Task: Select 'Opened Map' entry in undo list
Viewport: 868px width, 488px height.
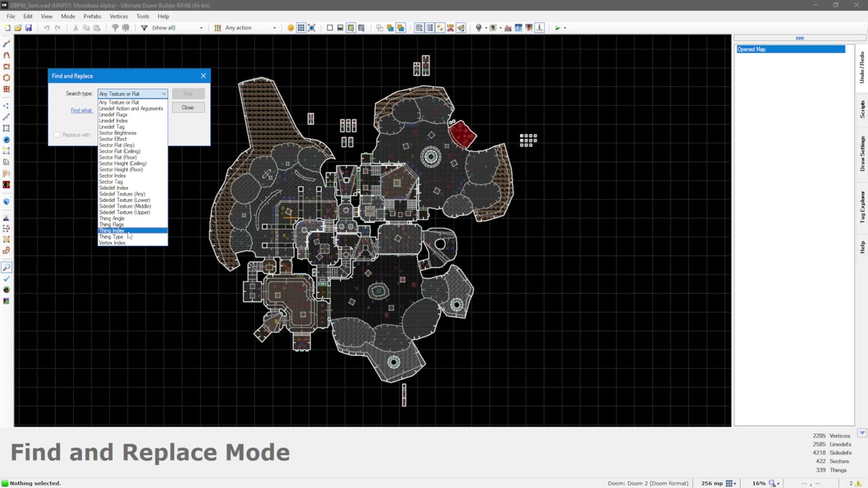Action: [791, 49]
